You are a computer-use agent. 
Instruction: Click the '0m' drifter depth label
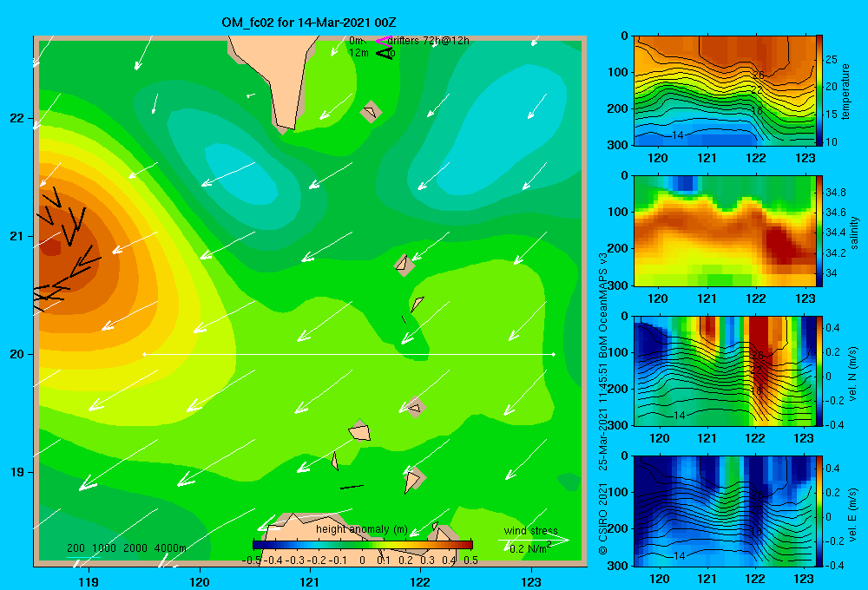(357, 41)
